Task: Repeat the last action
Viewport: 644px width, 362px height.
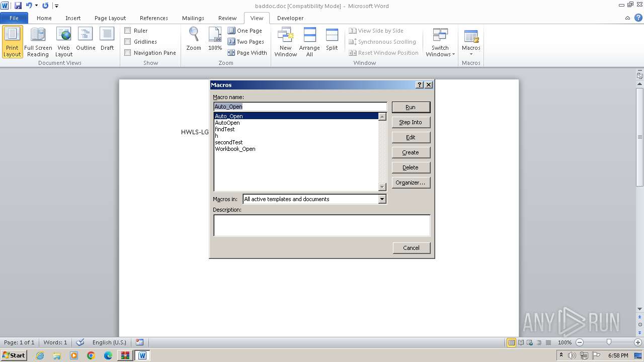Action: click(45, 6)
